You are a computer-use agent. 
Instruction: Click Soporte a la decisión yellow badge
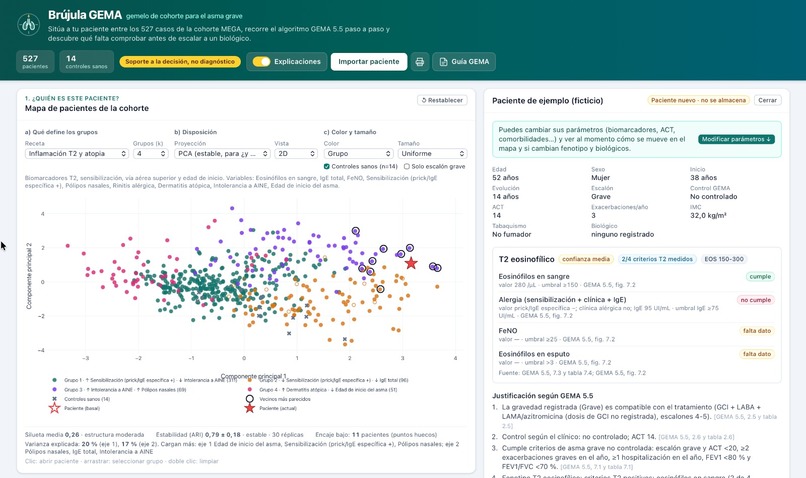click(180, 62)
